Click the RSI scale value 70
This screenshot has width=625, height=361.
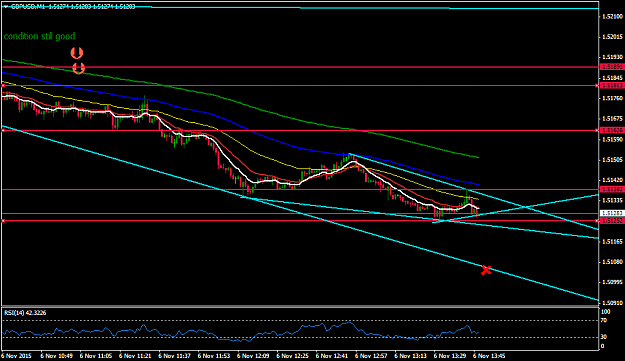click(x=604, y=320)
